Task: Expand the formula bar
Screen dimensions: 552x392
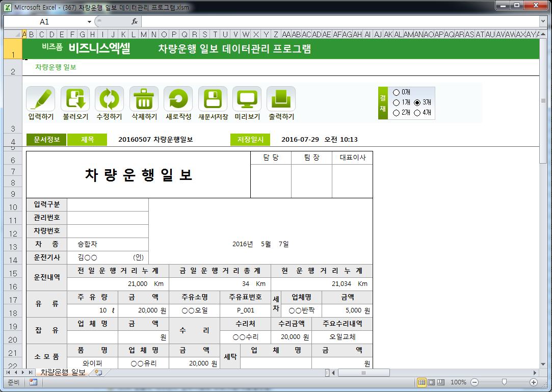Action: (543, 21)
